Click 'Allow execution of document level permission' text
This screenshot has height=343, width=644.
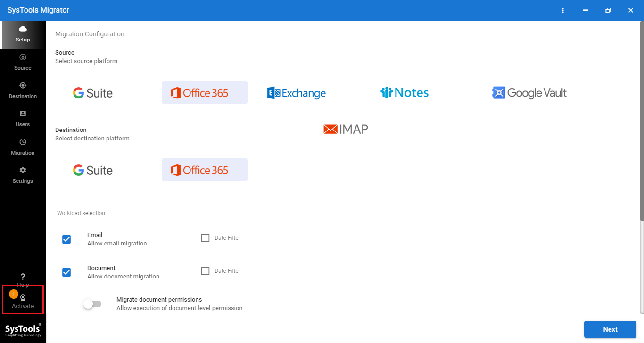[x=180, y=308]
